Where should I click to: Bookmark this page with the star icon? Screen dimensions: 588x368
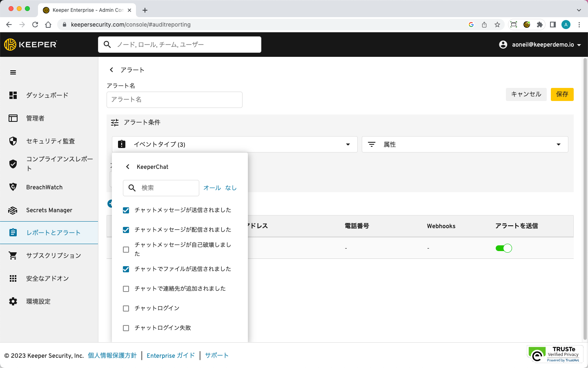pyautogui.click(x=497, y=25)
